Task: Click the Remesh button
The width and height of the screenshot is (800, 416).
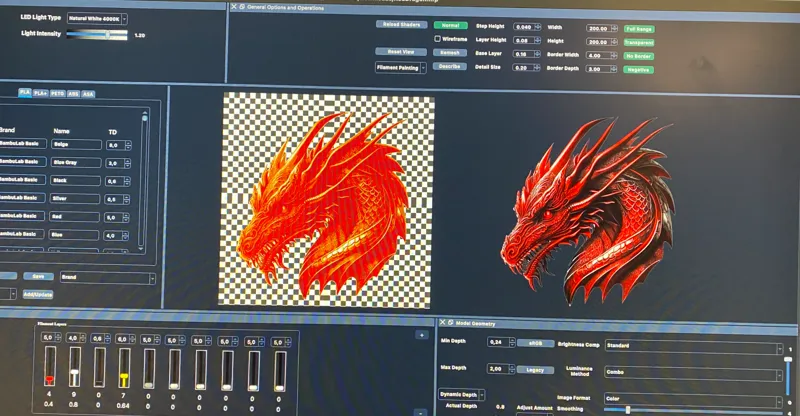Action: coord(449,53)
